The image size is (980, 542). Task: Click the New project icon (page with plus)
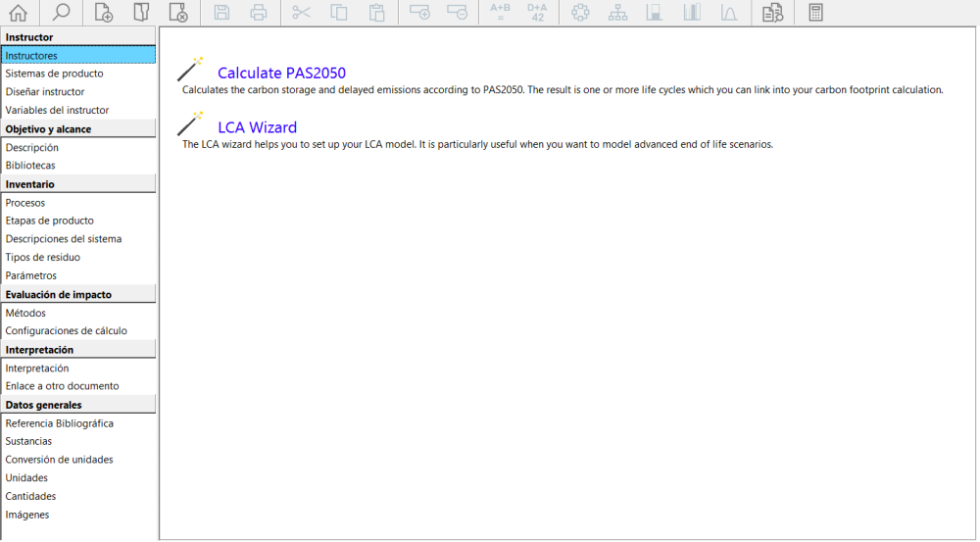click(x=103, y=12)
